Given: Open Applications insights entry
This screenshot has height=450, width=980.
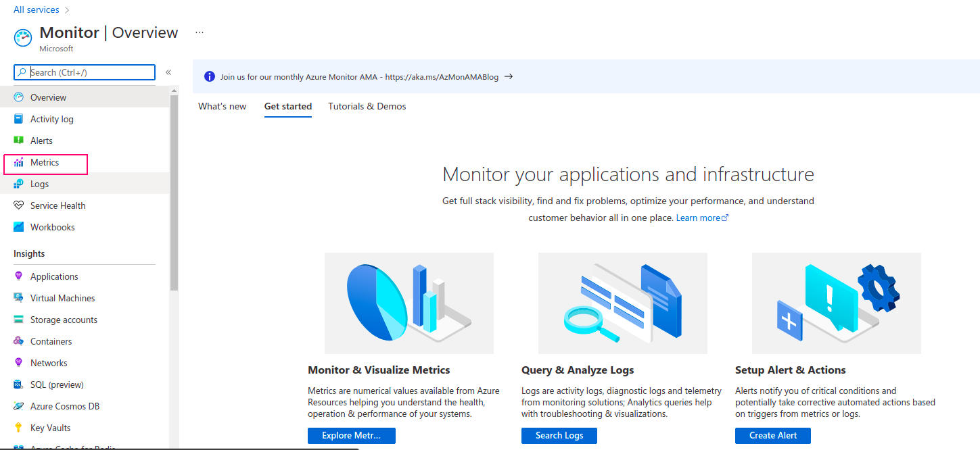Looking at the screenshot, I should coord(85,276).
